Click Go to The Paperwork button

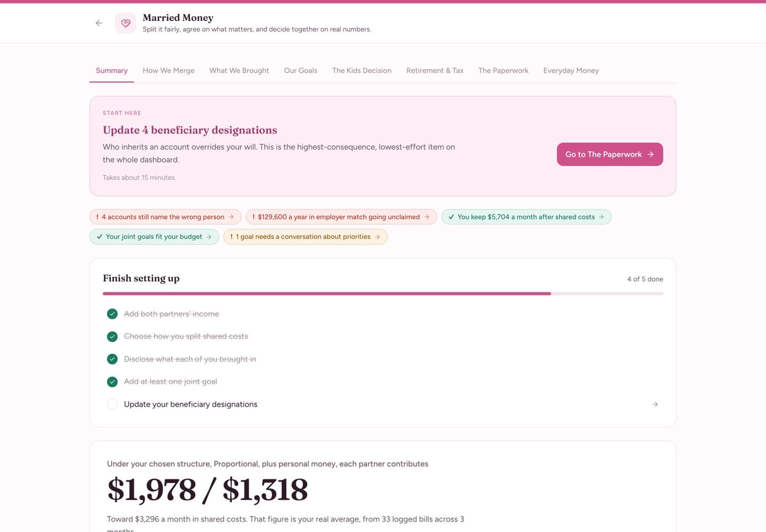[610, 154]
